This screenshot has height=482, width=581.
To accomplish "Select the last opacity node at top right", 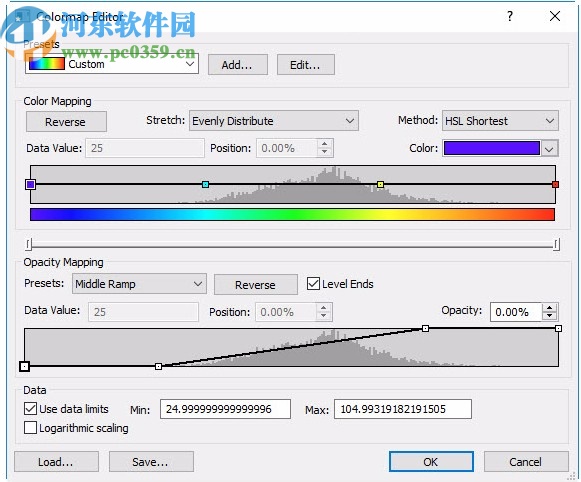I will pyautogui.click(x=558, y=328).
